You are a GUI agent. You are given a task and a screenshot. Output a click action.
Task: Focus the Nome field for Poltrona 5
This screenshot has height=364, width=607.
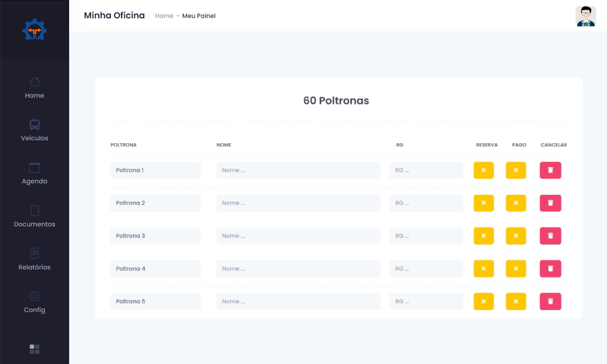[299, 302]
